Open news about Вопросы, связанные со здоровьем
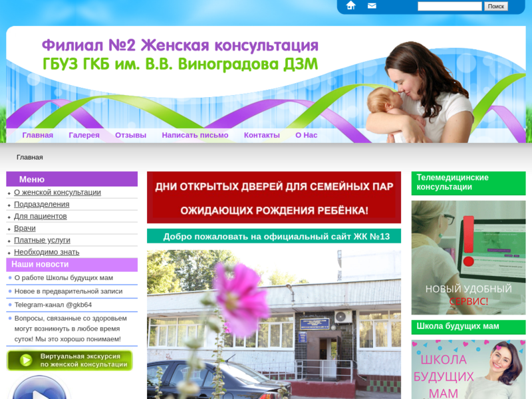Screen dimensions: 532x399 tap(70, 329)
